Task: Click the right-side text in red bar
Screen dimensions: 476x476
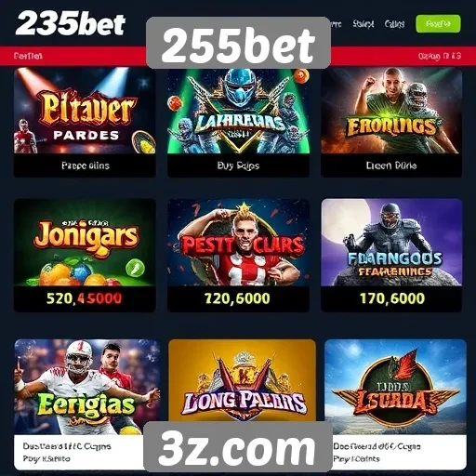Action: [439, 56]
